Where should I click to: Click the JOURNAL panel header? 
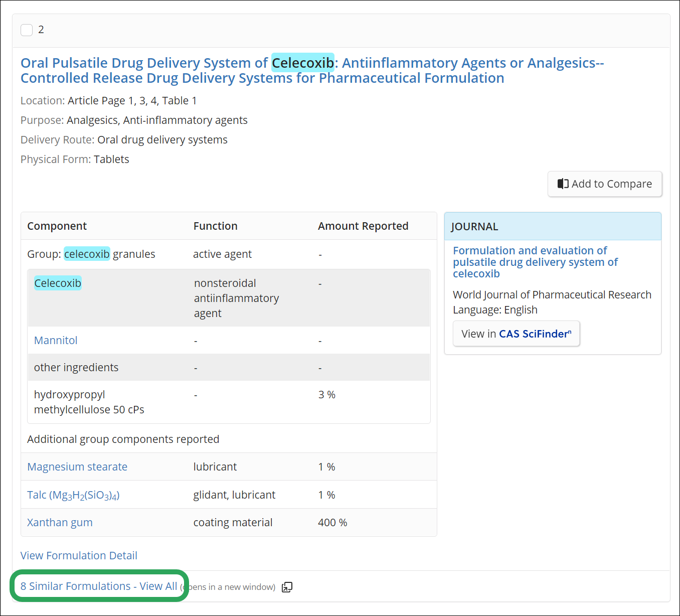click(x=474, y=226)
